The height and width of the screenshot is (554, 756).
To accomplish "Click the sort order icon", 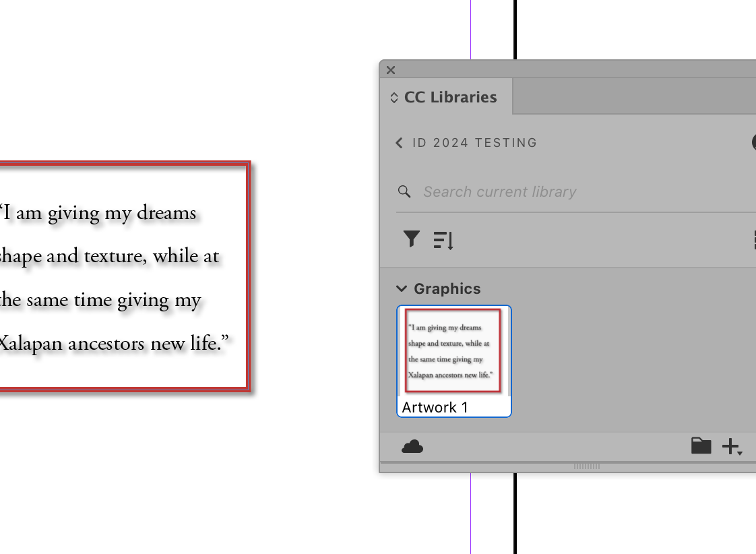I will coord(443,239).
